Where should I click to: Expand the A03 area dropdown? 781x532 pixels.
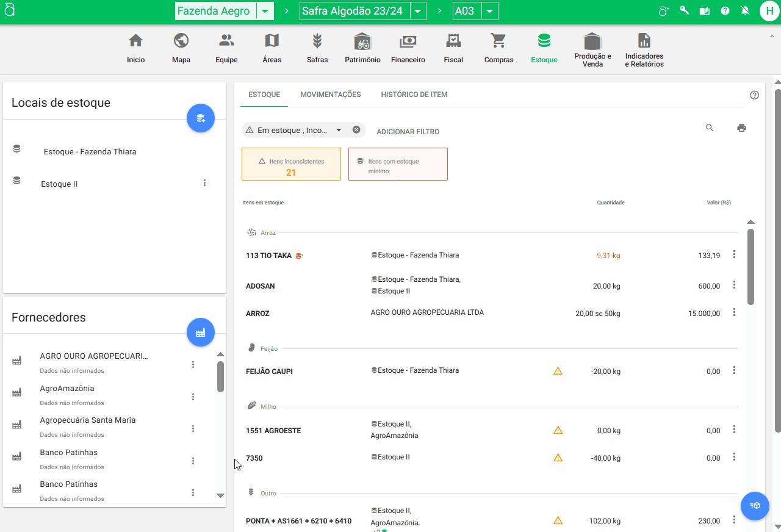490,12
